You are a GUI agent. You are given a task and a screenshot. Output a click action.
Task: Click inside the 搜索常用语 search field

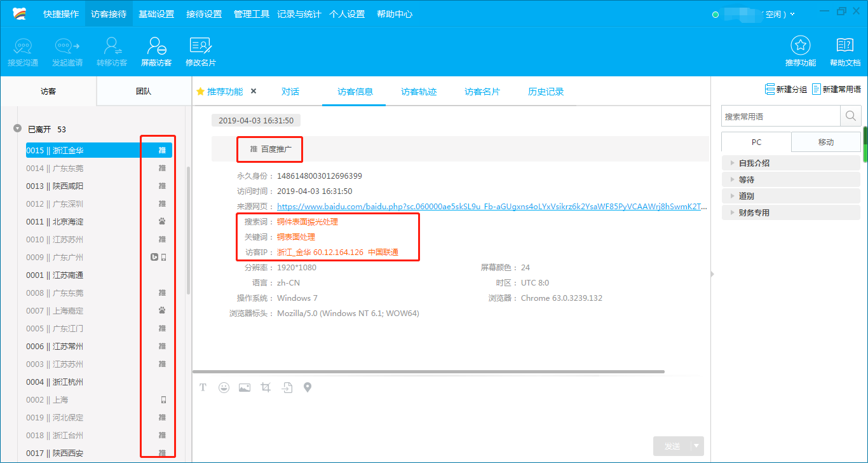pyautogui.click(x=781, y=116)
